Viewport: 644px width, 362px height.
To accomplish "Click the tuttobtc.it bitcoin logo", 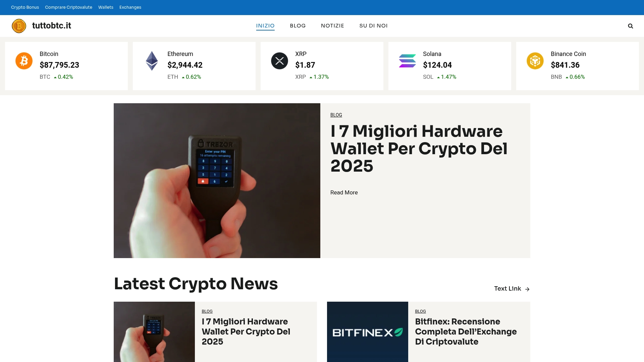I will point(19,26).
